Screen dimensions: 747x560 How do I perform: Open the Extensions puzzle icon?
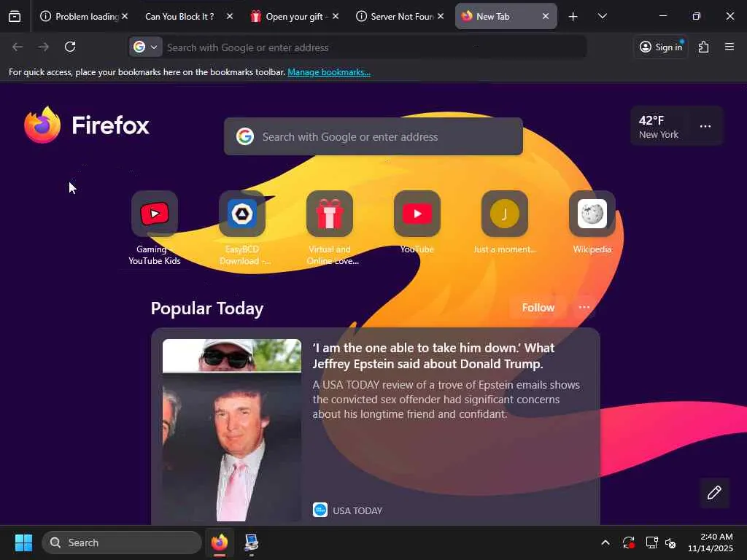703,47
